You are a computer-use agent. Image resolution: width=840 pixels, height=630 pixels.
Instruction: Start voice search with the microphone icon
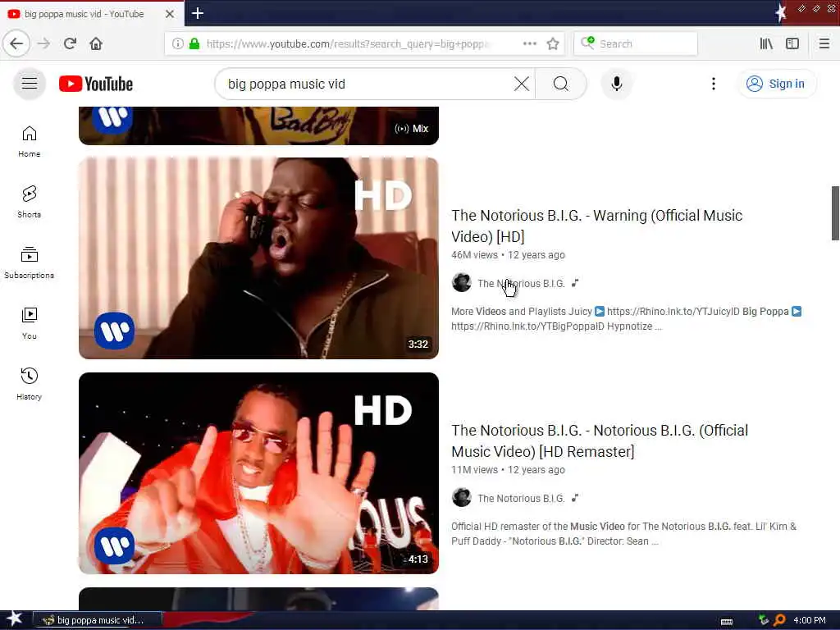[x=617, y=84]
